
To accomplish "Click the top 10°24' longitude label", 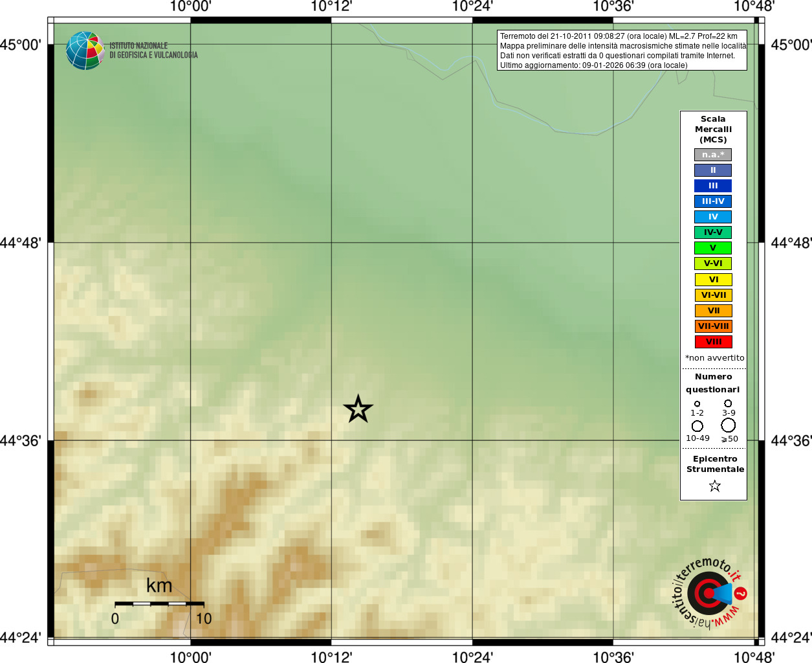I will click(x=472, y=6).
